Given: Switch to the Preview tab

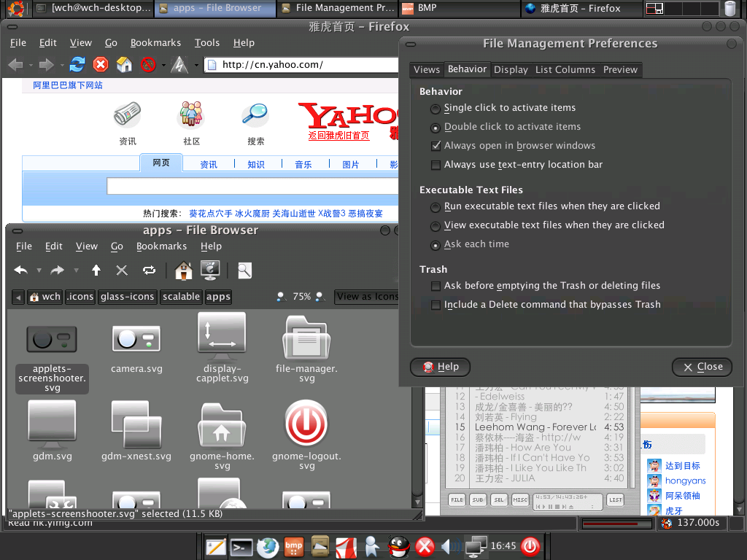Looking at the screenshot, I should coord(620,69).
